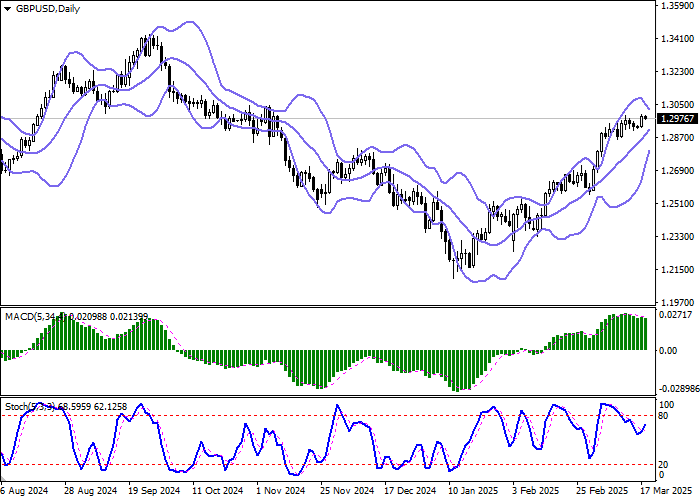
Task: Select the latest candlestick on the chart
Action: tap(646, 118)
